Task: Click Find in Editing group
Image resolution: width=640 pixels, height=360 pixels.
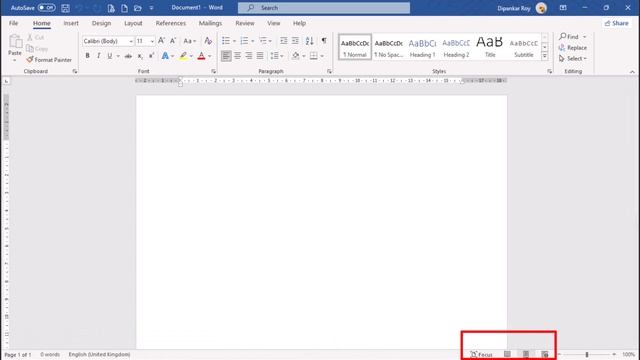Action: [x=569, y=36]
